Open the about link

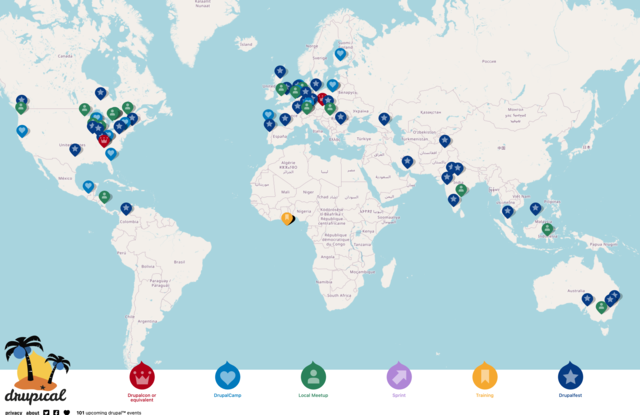point(33,413)
